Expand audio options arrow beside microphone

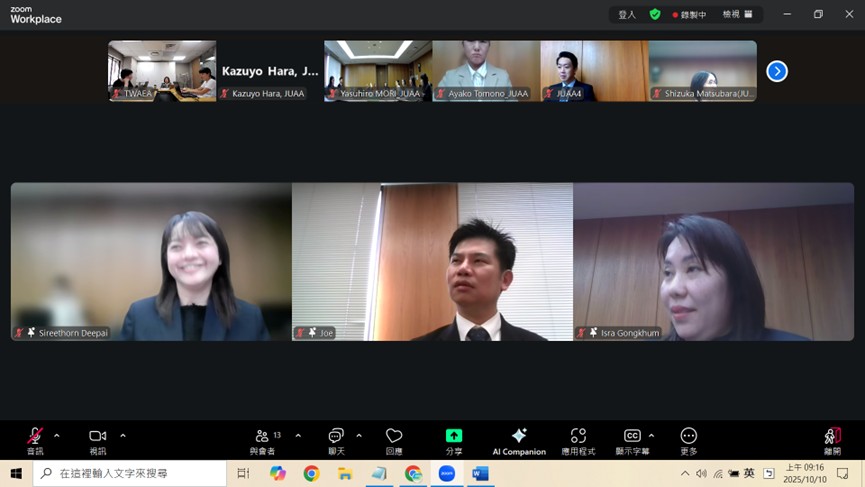[57, 436]
